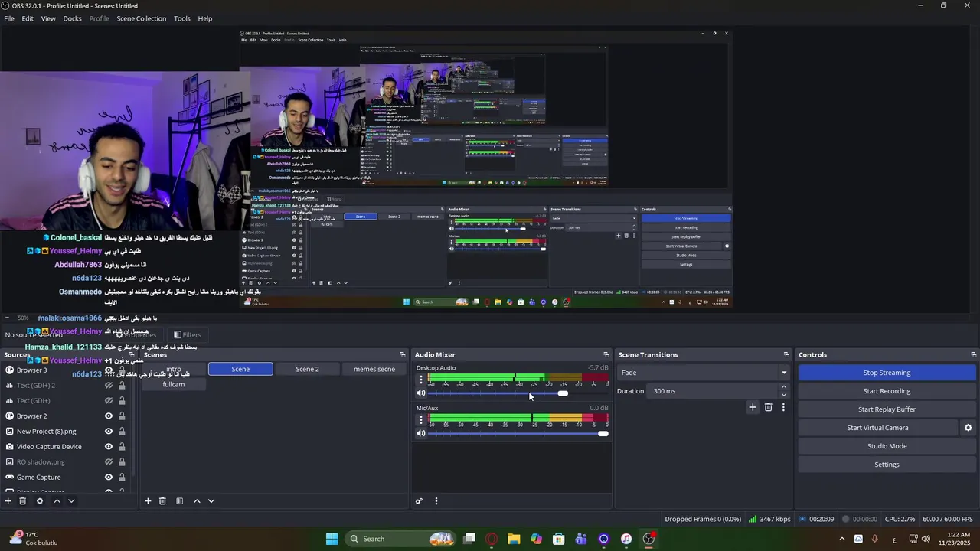Hide the New Project (8).png source
Screen dimensions: 980x551
click(109, 432)
